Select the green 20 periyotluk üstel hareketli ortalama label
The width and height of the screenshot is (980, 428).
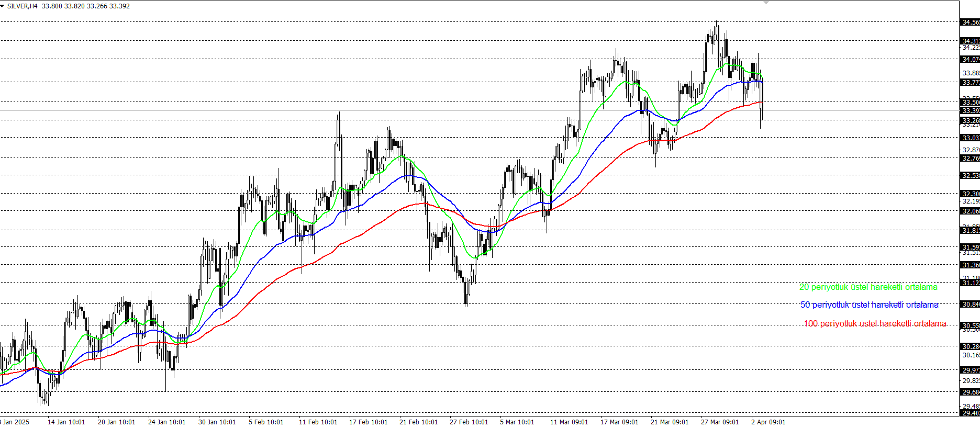[x=868, y=287]
